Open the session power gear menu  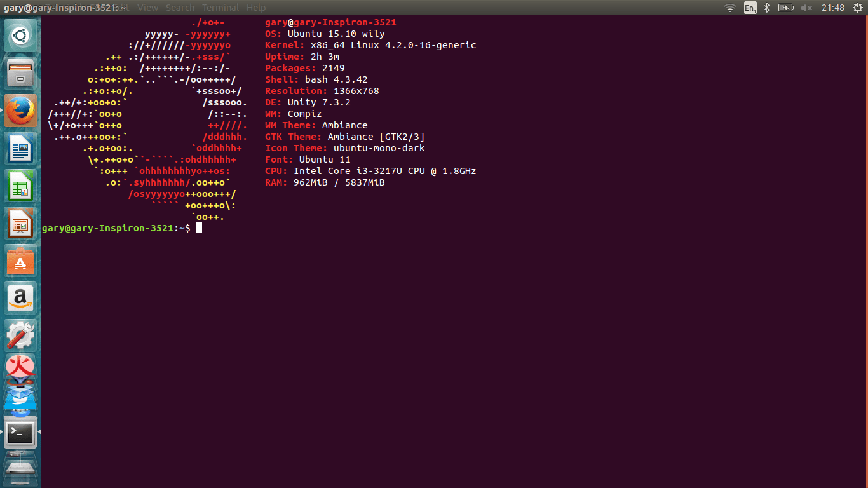857,8
